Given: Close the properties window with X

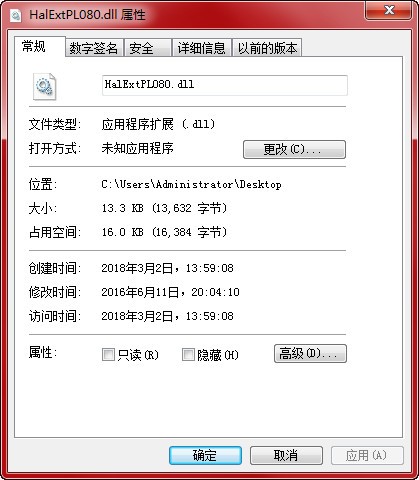Looking at the screenshot, I should click(389, 11).
